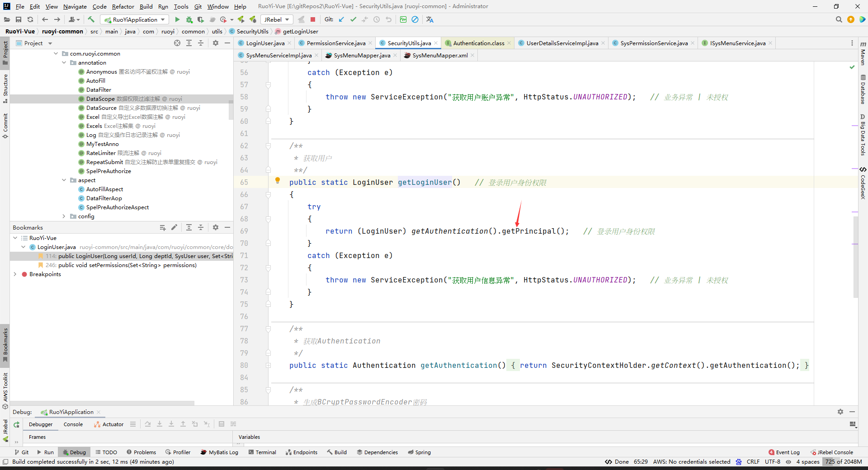The image size is (868, 470).
Task: Click the Save All toolbar icon
Action: tap(19, 19)
